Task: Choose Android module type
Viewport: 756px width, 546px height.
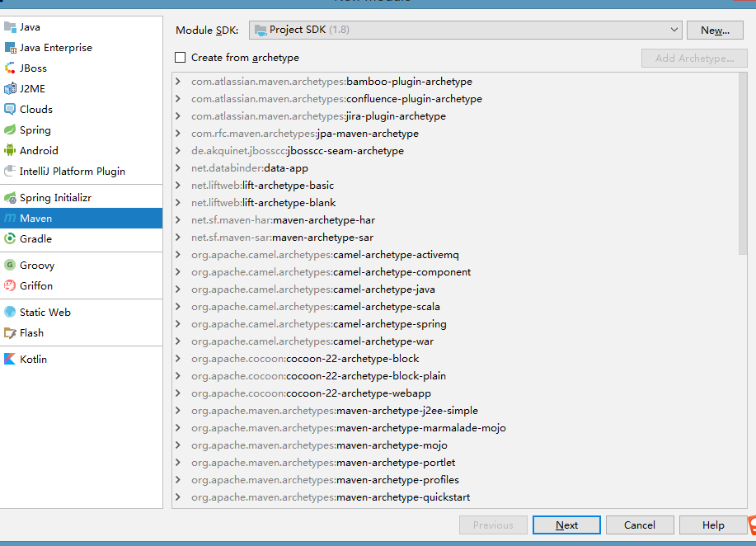Action: [81, 150]
